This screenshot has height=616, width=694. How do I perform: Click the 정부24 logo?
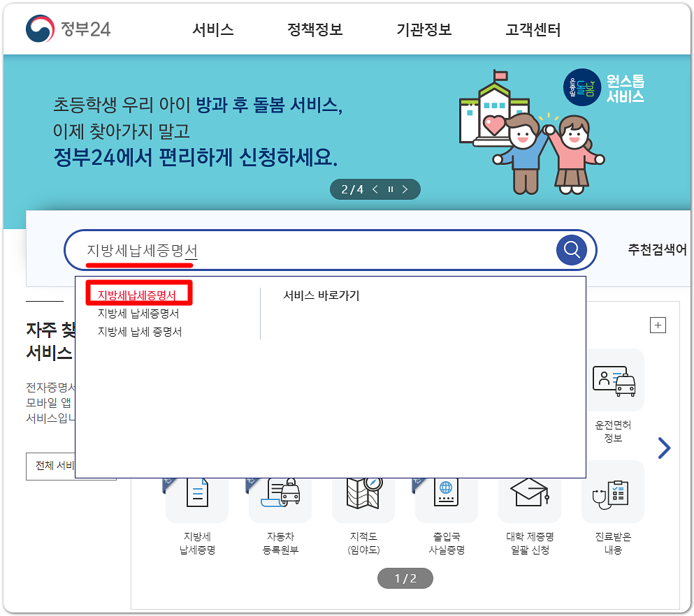[68, 29]
